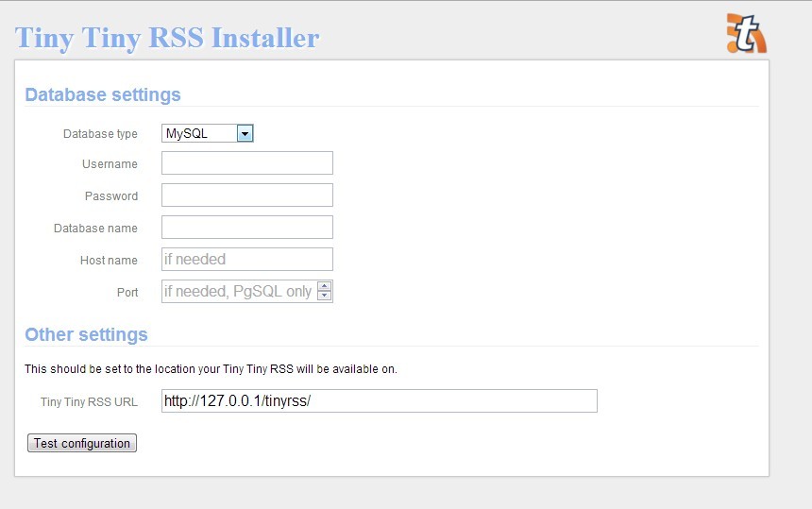Increase the Port value with up arrow
This screenshot has height=509, width=812.
(324, 286)
